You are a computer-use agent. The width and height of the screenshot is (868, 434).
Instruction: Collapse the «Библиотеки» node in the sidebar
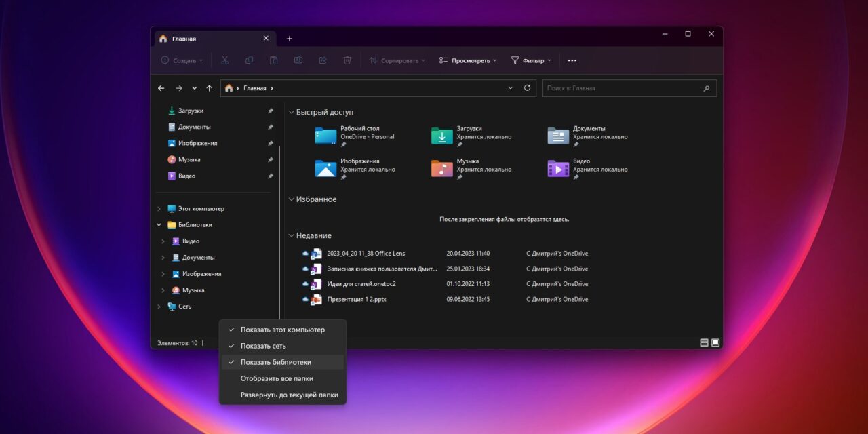pyautogui.click(x=159, y=224)
